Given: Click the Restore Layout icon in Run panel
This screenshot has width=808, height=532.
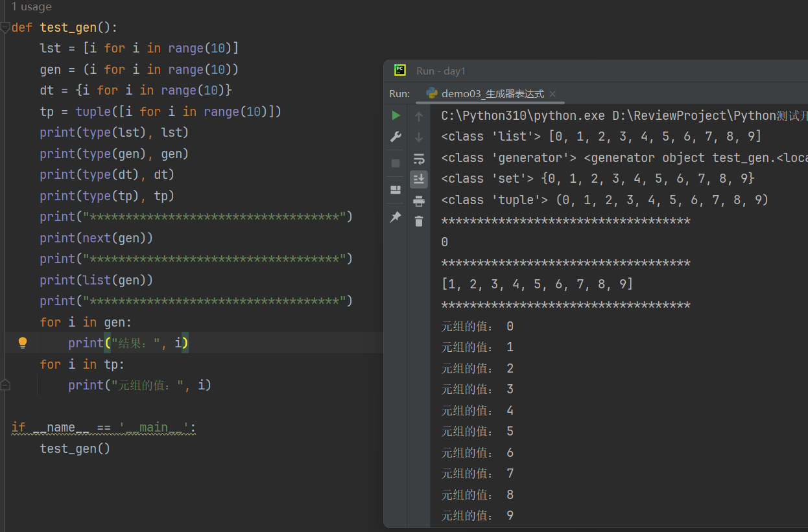Looking at the screenshot, I should (x=396, y=190).
